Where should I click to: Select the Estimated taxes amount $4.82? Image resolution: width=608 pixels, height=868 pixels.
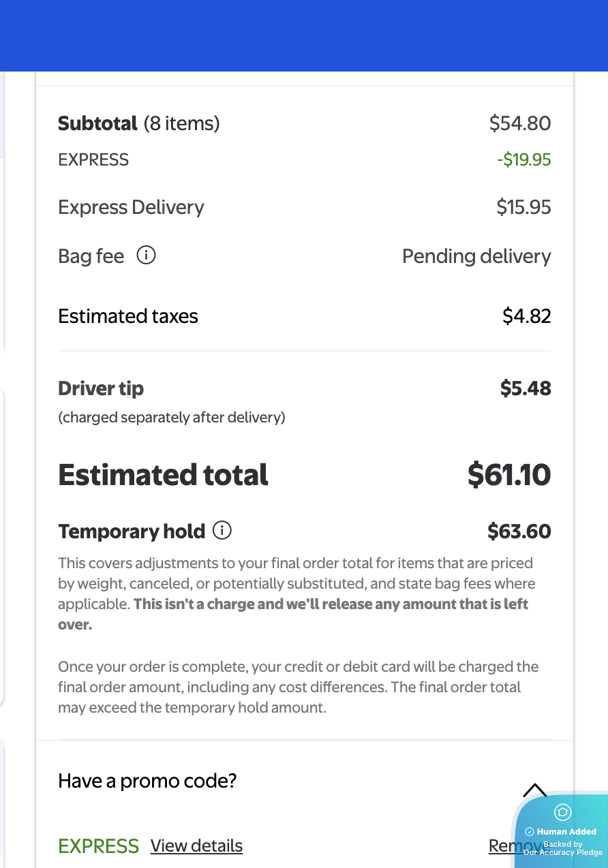coord(527,316)
